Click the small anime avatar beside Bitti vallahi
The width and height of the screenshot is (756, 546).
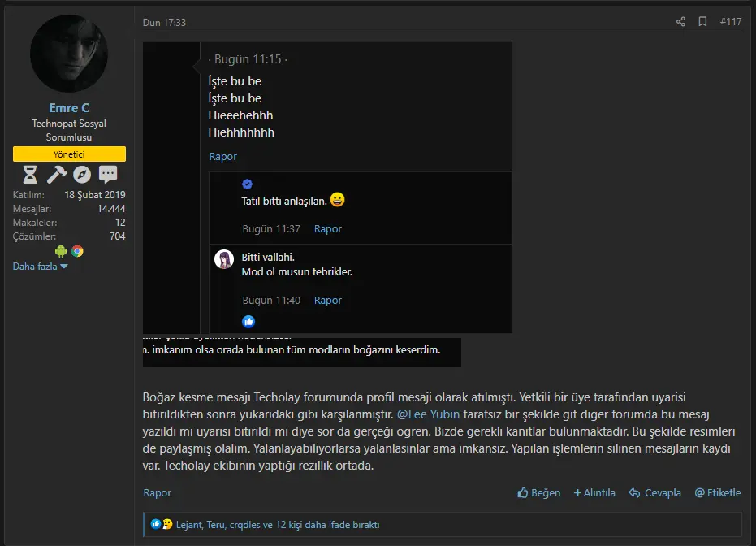[x=224, y=259]
